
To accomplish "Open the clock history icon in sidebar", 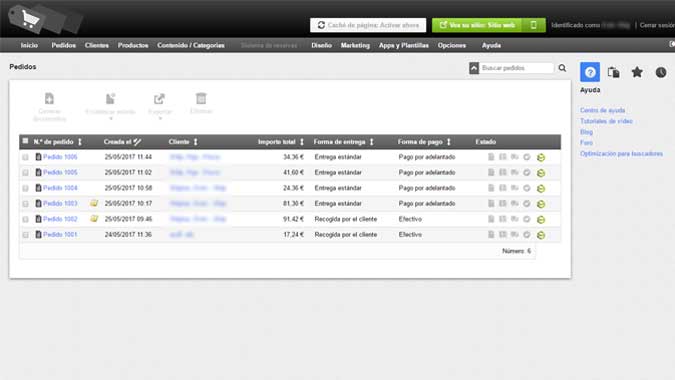I will (x=661, y=72).
